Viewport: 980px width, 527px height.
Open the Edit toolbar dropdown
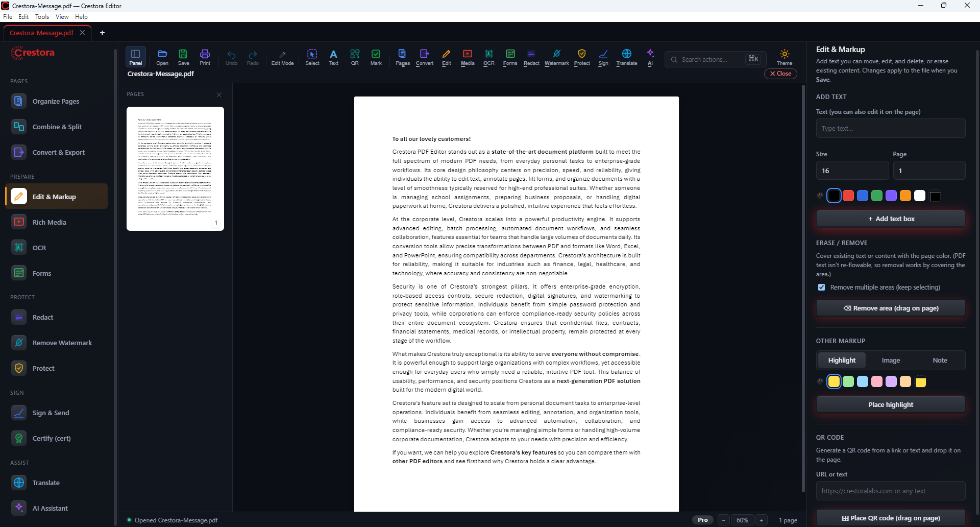[x=447, y=57]
